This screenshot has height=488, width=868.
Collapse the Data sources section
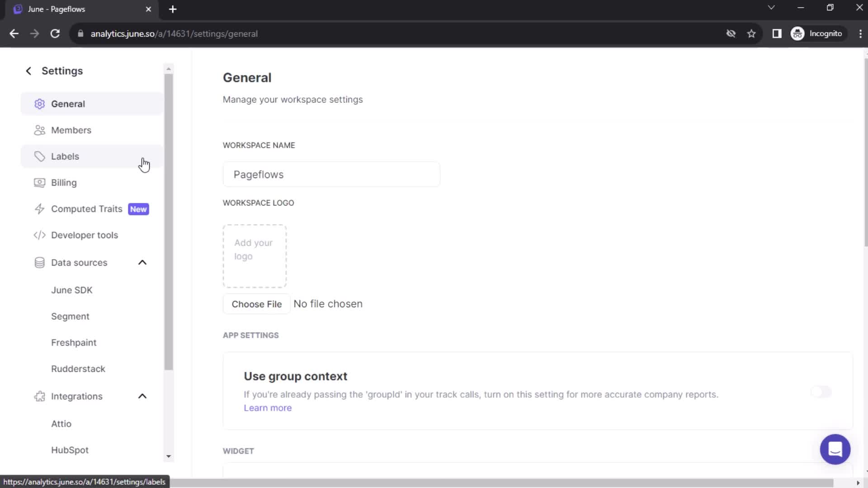tap(142, 262)
